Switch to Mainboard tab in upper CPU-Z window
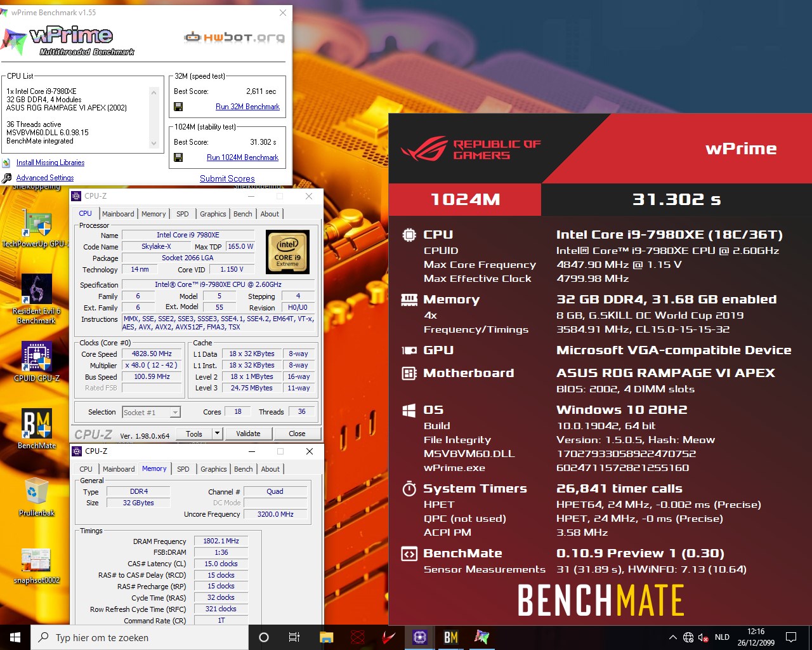This screenshot has width=812, height=650. [118, 214]
